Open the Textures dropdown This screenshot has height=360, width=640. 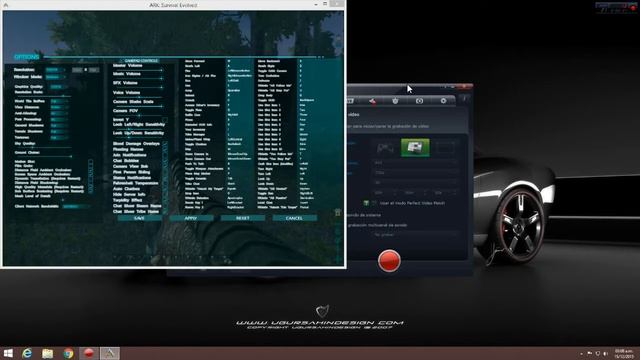59,138
